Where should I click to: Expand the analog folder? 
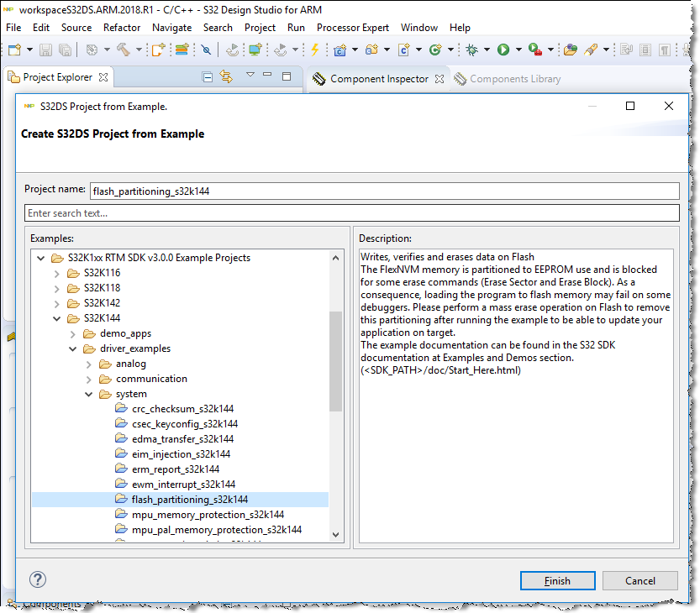pyautogui.click(x=89, y=364)
